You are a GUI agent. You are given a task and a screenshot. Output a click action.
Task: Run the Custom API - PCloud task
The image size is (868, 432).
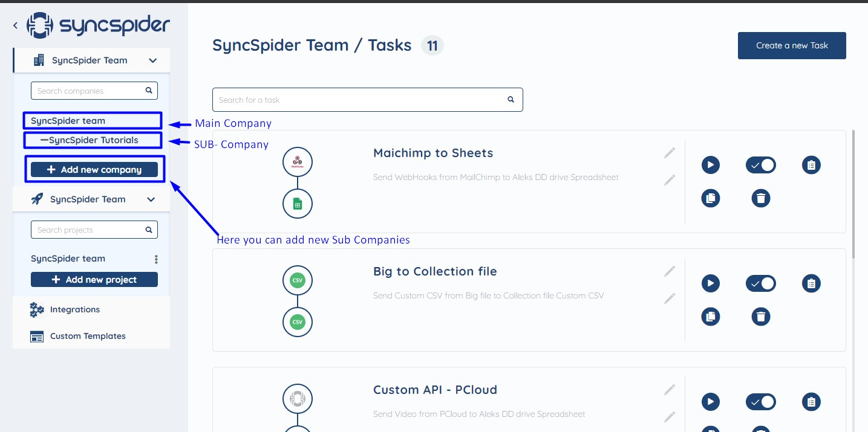coord(711,402)
